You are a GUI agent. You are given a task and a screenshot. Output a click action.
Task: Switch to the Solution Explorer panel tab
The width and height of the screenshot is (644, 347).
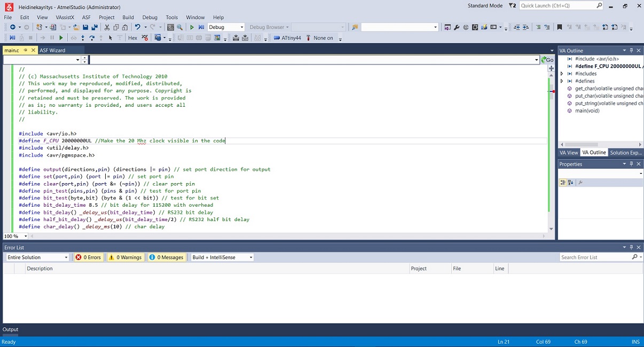625,152
